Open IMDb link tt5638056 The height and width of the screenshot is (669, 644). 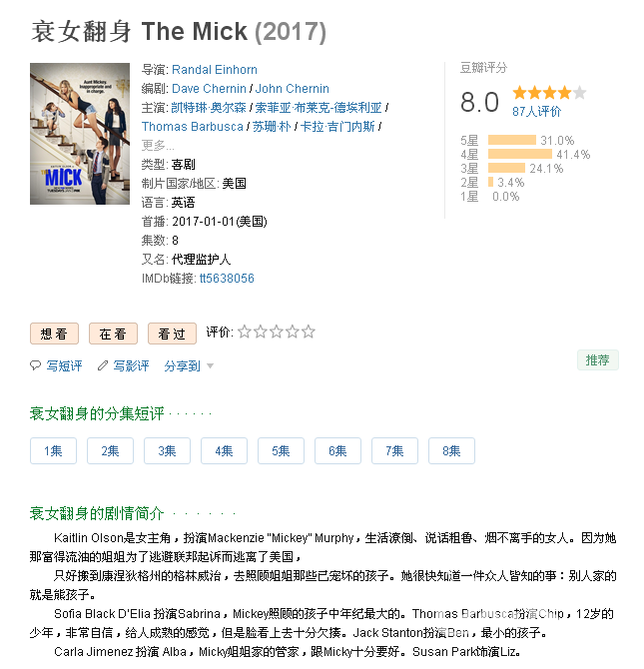click(x=227, y=279)
